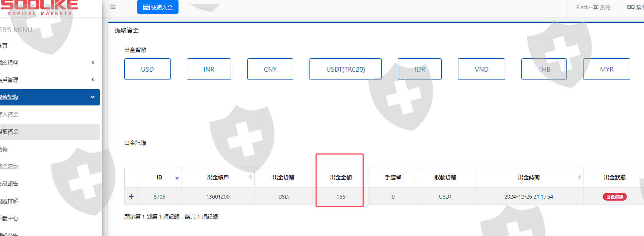Click the red 審批拒絕 status badge
The height and width of the screenshot is (236, 644).
pyautogui.click(x=614, y=197)
